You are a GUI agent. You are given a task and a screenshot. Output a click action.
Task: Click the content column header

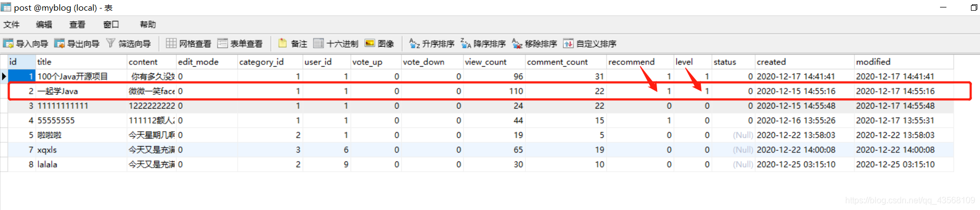pyautogui.click(x=152, y=62)
